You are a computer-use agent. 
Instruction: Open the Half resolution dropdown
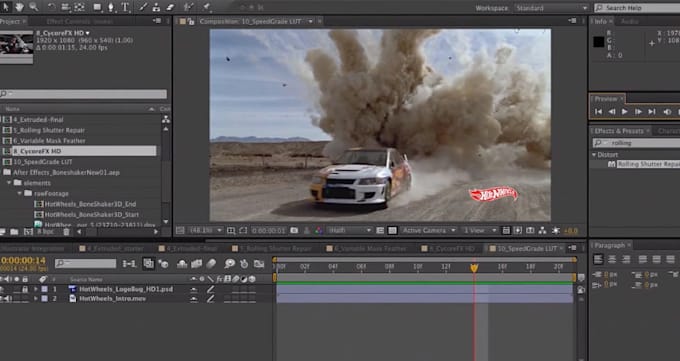350,230
